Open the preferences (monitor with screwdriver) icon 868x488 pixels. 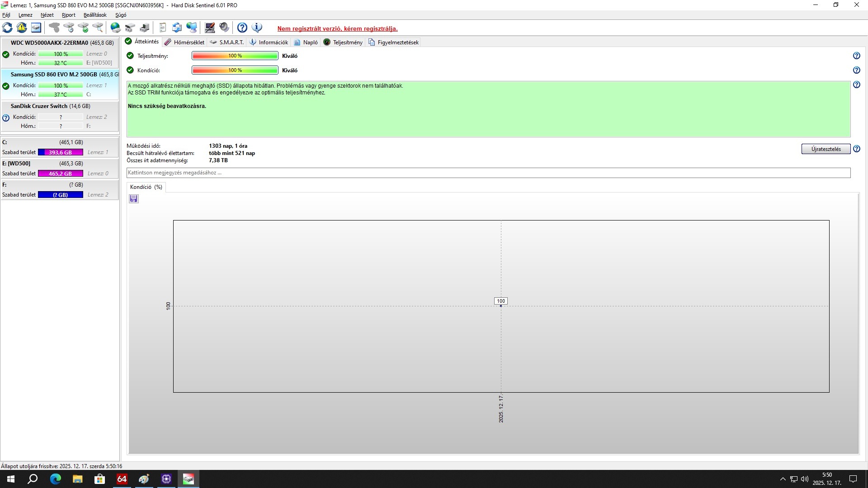coord(209,28)
